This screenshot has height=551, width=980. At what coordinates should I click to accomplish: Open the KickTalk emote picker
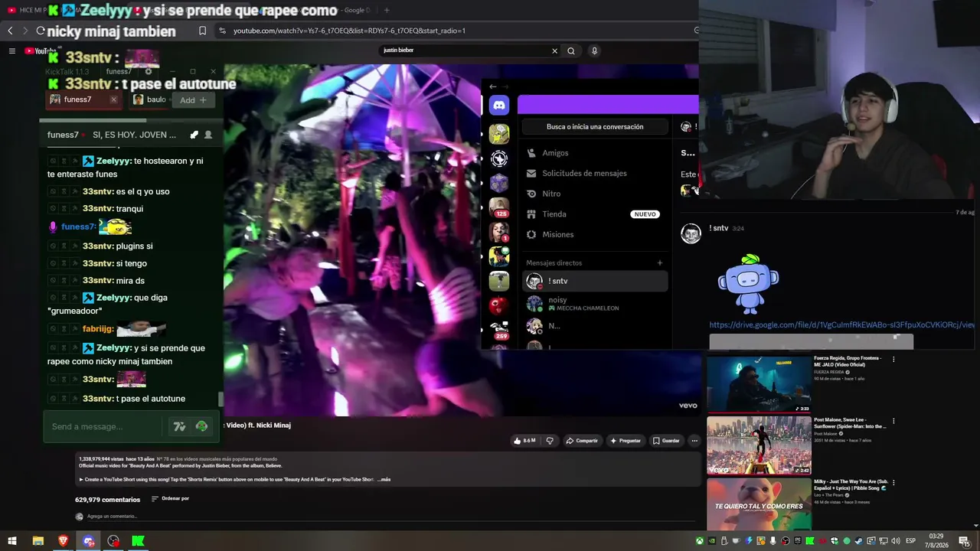click(201, 426)
